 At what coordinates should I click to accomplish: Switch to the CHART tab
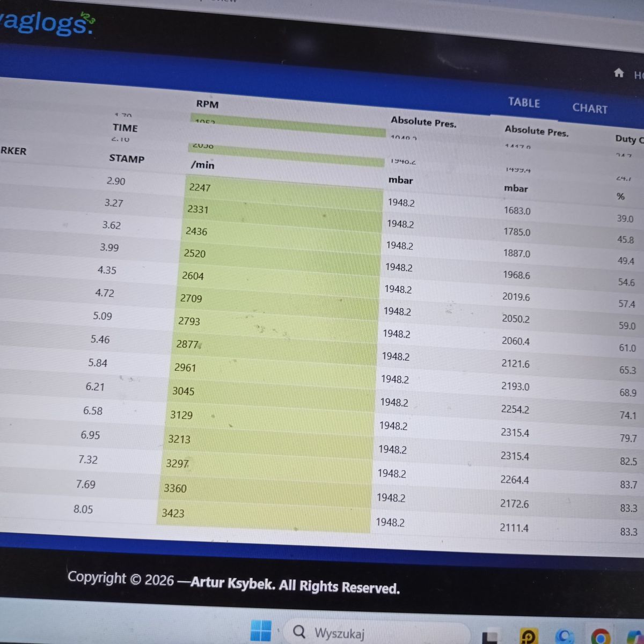590,108
